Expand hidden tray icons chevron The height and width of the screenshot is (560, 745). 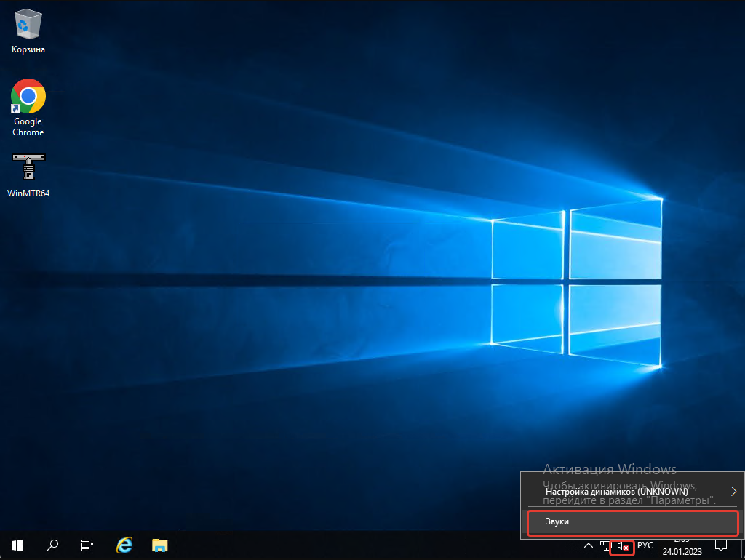tap(589, 545)
